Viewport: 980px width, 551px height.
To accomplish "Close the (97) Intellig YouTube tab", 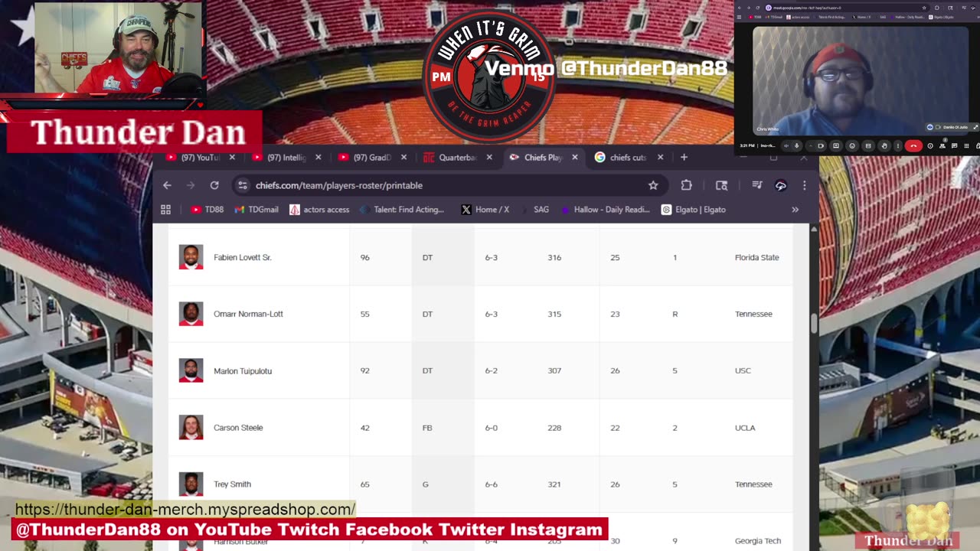I will click(318, 158).
